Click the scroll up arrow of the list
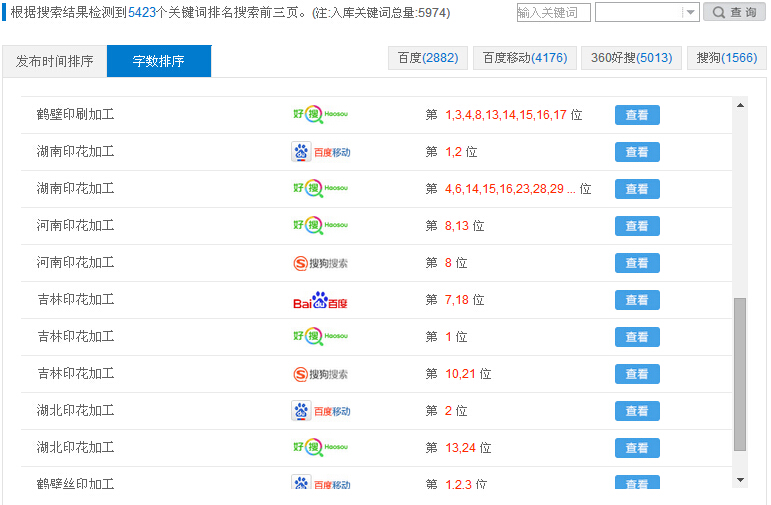This screenshot has width=771, height=505. coord(740,105)
